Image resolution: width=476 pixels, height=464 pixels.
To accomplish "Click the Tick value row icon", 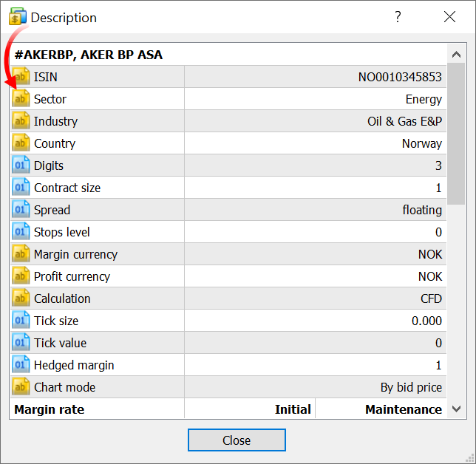I will click(x=21, y=343).
